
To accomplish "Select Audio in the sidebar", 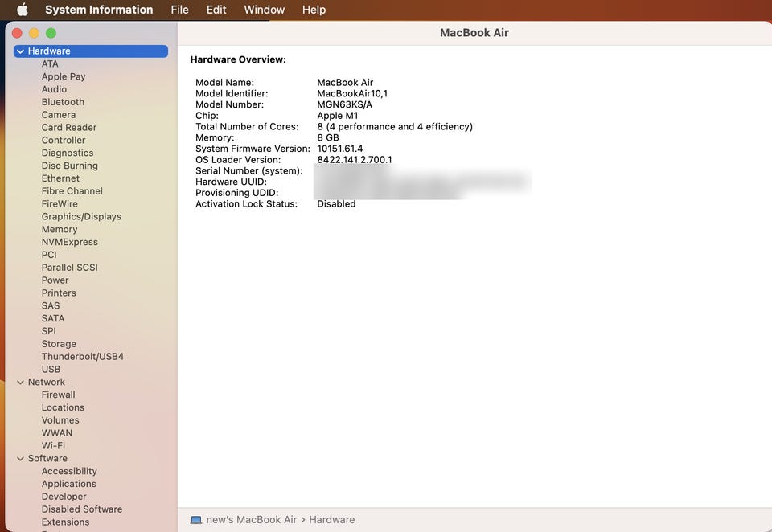I will tap(54, 89).
